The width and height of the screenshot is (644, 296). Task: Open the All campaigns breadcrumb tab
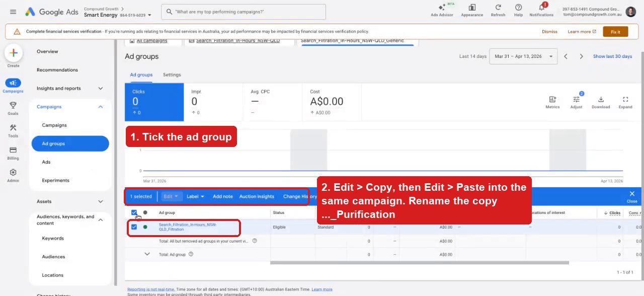pos(152,41)
